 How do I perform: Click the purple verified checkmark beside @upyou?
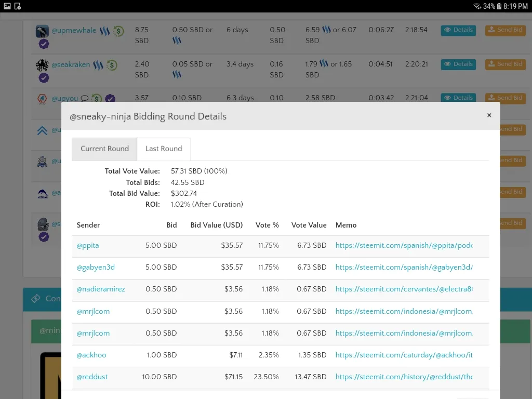tap(110, 98)
